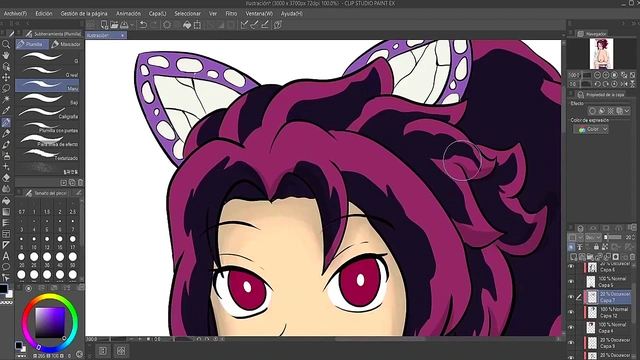Click the Navegador artwork thumbnail
Screen dimensions: 640x360
coord(601,53)
